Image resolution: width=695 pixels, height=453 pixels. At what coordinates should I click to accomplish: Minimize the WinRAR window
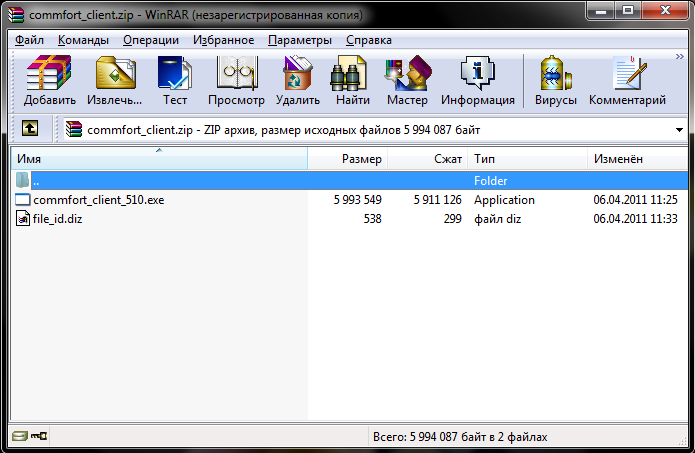(601, 11)
